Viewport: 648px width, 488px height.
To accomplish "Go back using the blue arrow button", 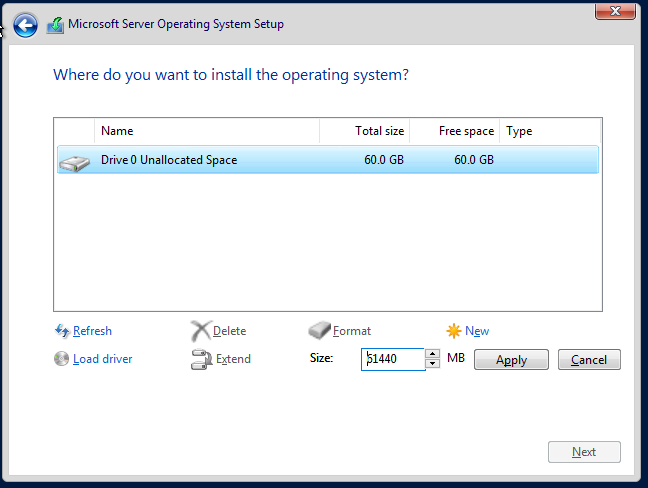I will [x=25, y=25].
